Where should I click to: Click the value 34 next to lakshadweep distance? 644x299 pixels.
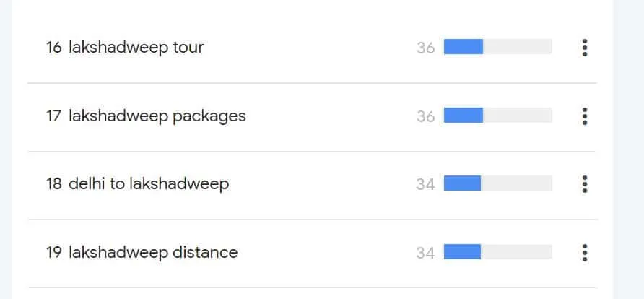425,253
